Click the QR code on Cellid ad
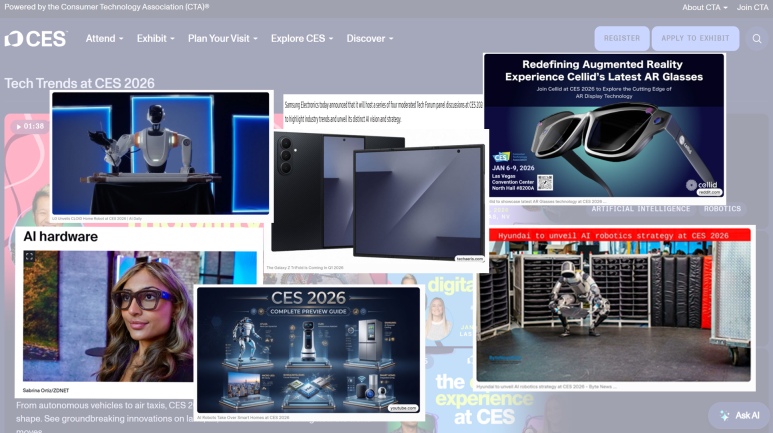The width and height of the screenshot is (773, 433). 544,182
